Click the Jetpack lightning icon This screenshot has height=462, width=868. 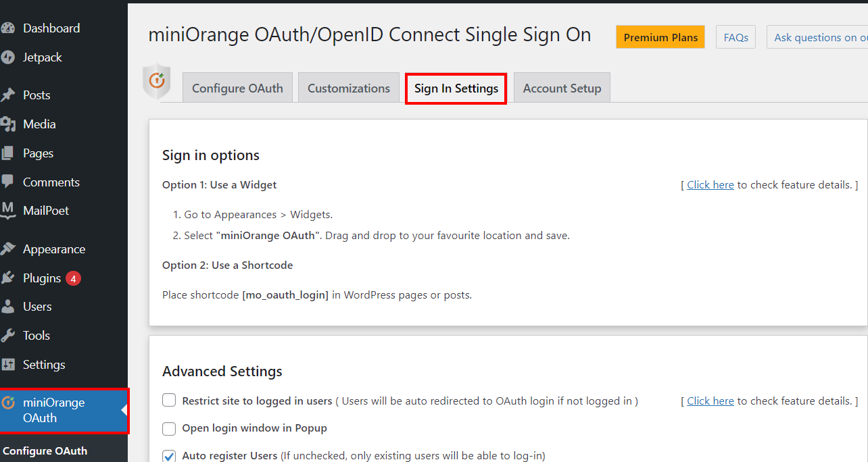click(x=7, y=57)
